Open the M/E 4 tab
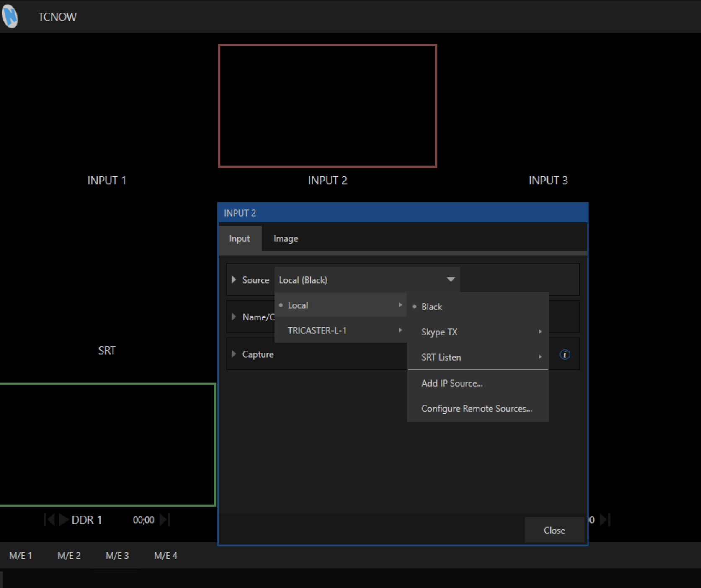The image size is (701, 588). point(165,555)
